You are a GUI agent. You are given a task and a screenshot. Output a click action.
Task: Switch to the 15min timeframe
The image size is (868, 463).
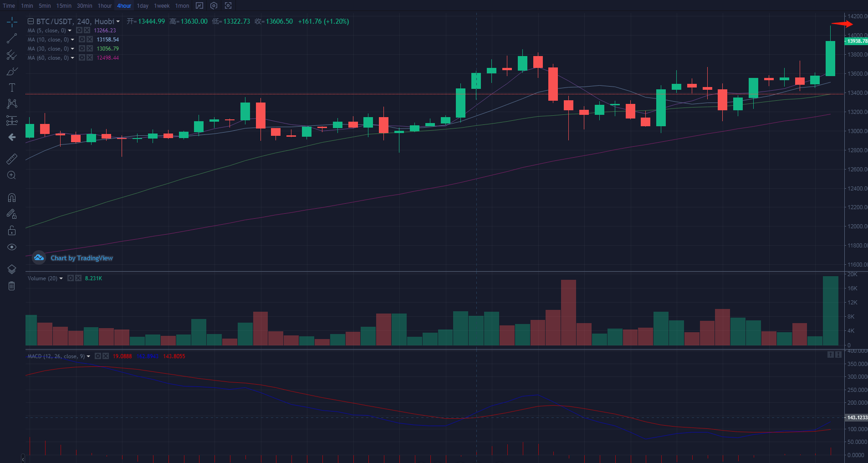[x=64, y=6]
